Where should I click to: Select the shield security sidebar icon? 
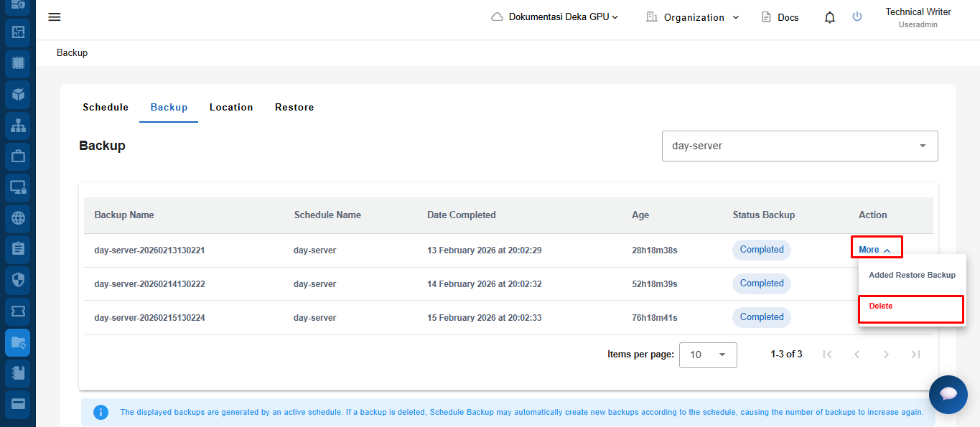18,280
